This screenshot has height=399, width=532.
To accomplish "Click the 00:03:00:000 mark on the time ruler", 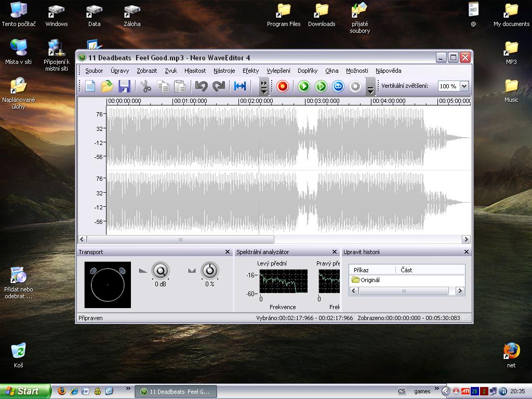I will pos(322,101).
